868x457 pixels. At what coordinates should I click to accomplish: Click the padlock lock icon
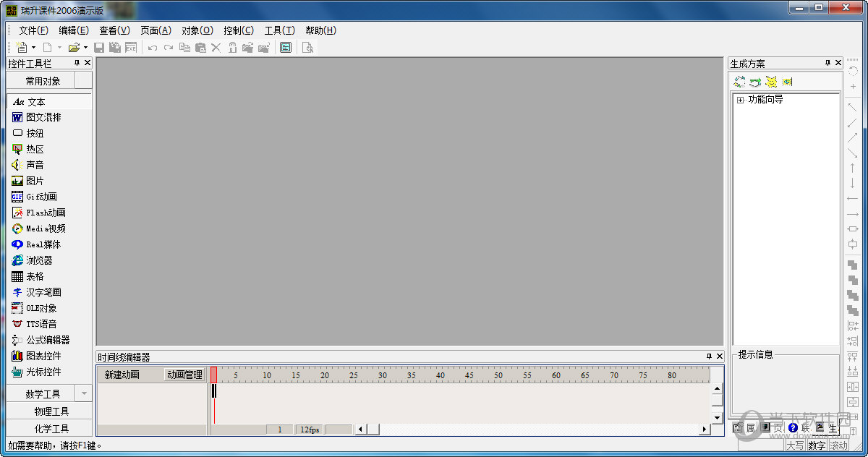[x=232, y=48]
